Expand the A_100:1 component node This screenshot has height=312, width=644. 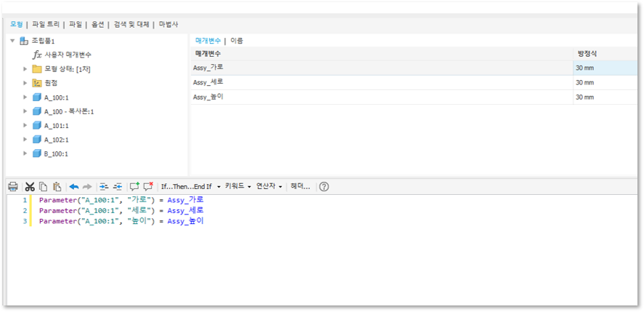click(25, 97)
